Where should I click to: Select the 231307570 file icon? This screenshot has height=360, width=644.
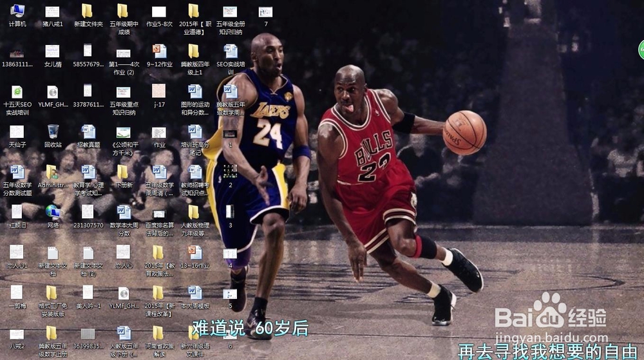click(x=88, y=213)
